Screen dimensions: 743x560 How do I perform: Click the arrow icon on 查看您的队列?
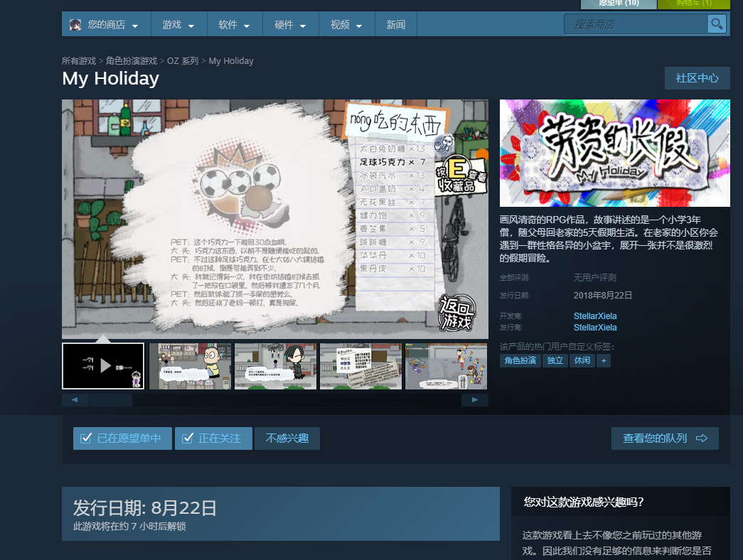click(702, 438)
